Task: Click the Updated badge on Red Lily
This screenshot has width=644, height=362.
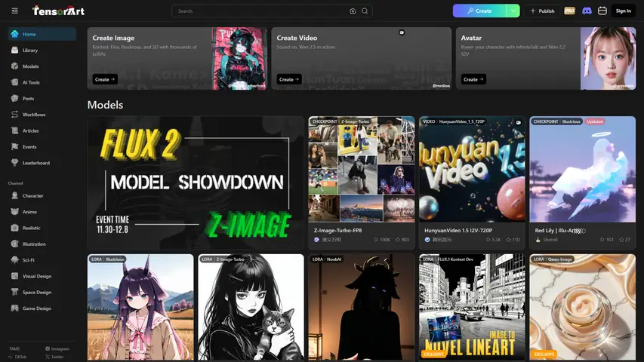Action: point(594,121)
